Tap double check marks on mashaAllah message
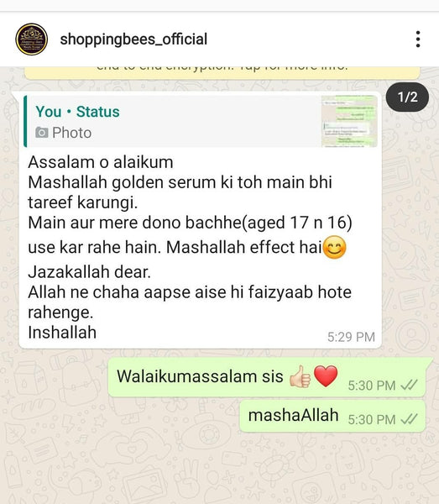This screenshot has width=439, height=504. [409, 419]
